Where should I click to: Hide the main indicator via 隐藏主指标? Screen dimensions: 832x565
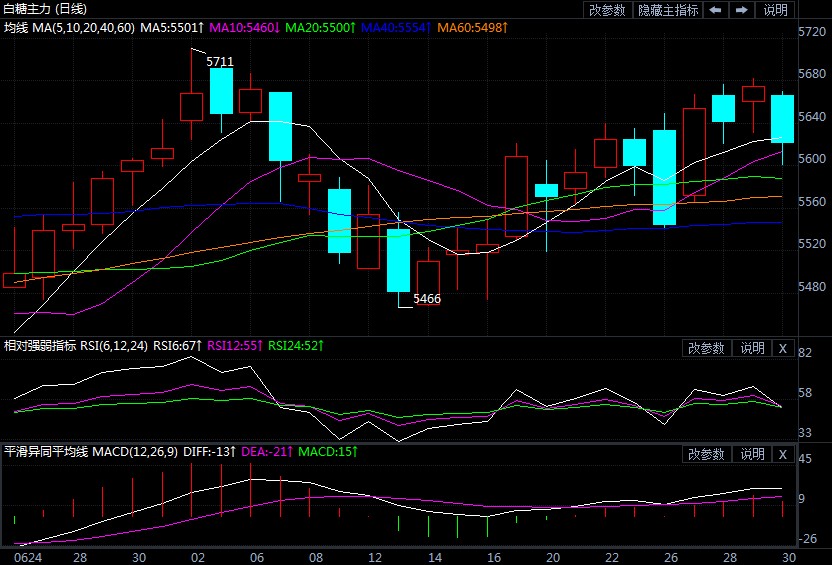pyautogui.click(x=668, y=10)
